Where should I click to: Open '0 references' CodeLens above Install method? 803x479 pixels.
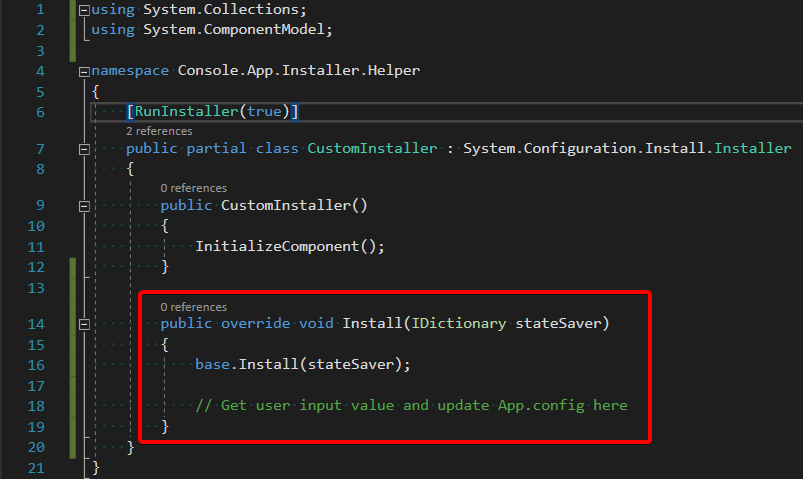(194, 307)
